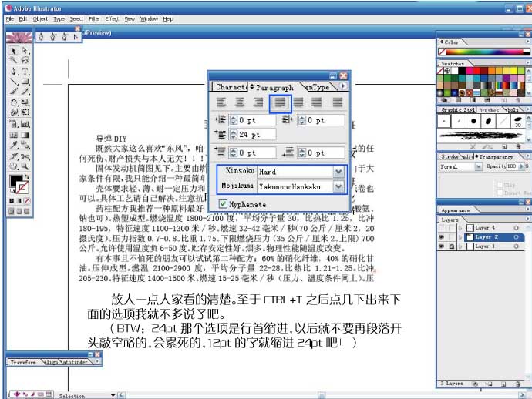Toggle the lock on Layer 1
532x399 pixels.
point(452,246)
